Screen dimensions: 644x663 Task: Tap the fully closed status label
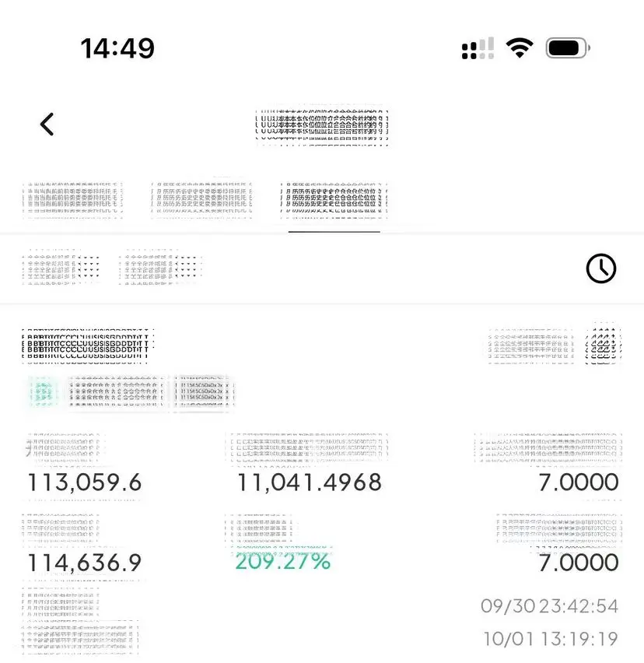531,346
